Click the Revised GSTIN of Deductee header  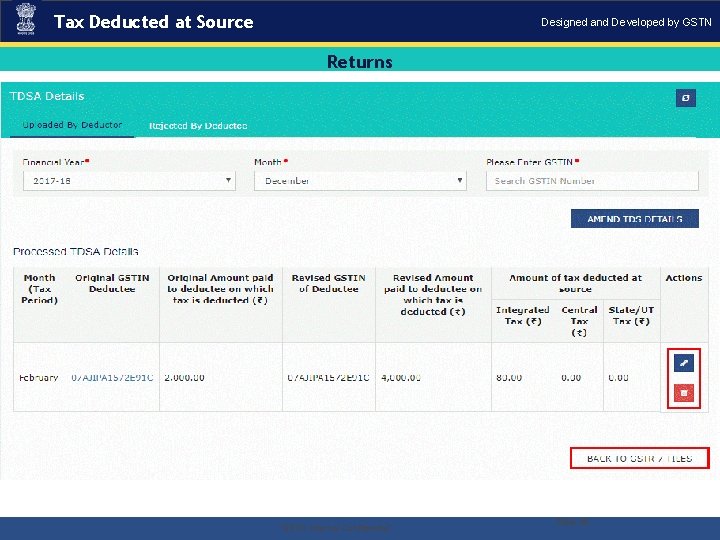coord(329,283)
